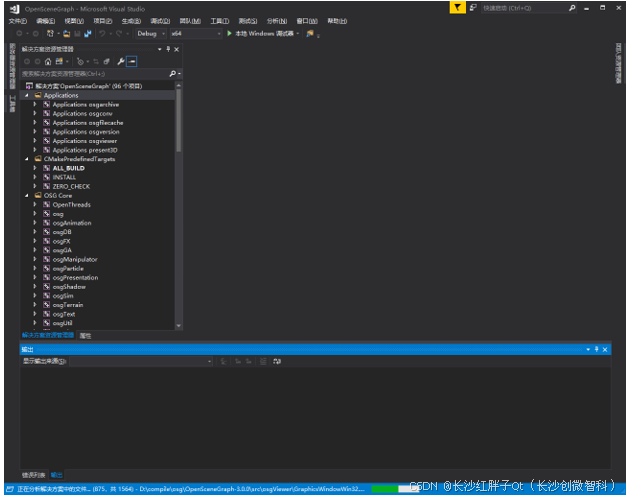Click the ALL_BUILD project icon
The height and width of the screenshot is (498, 626).
point(46,168)
